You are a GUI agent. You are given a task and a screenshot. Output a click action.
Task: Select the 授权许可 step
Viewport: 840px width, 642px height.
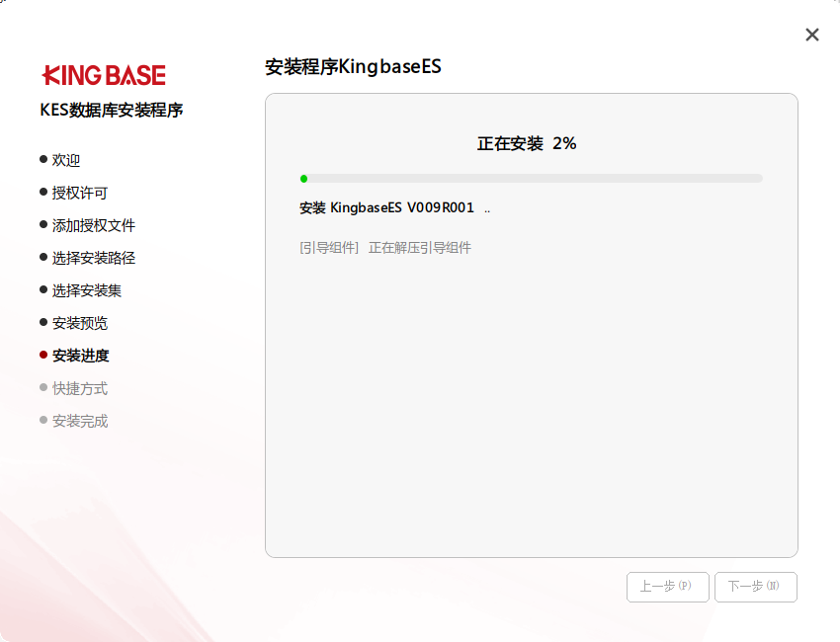80,193
